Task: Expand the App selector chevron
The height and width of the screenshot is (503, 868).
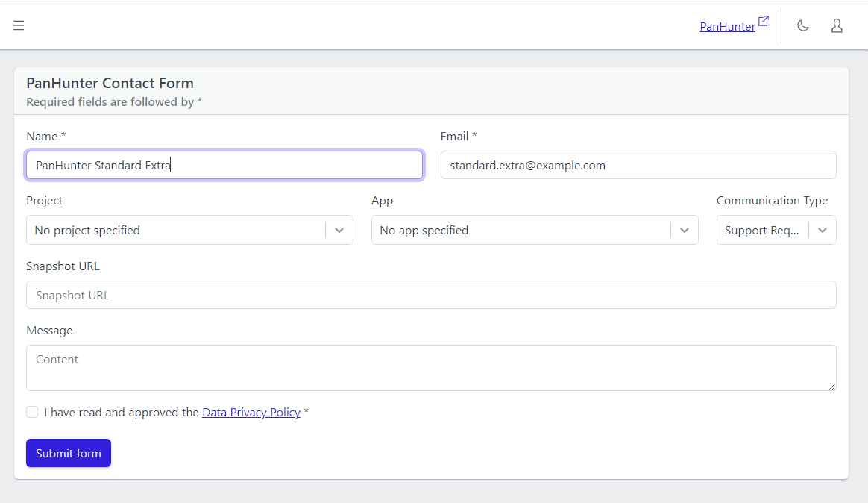Action: [685, 230]
